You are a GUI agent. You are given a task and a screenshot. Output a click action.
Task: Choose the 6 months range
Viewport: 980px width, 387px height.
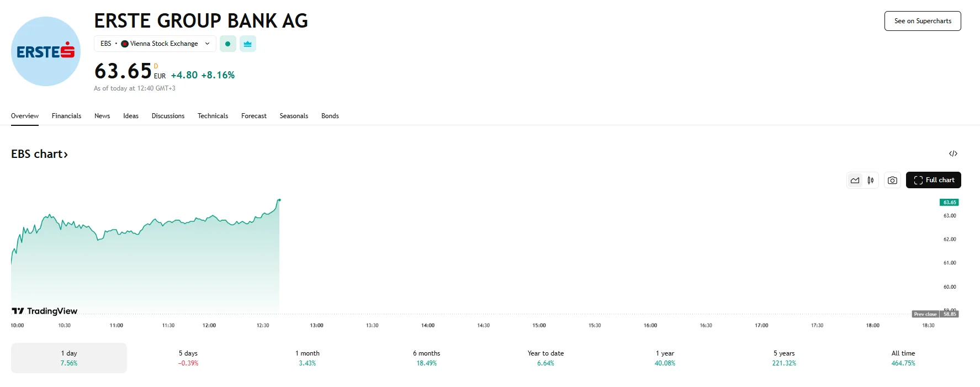427,358
